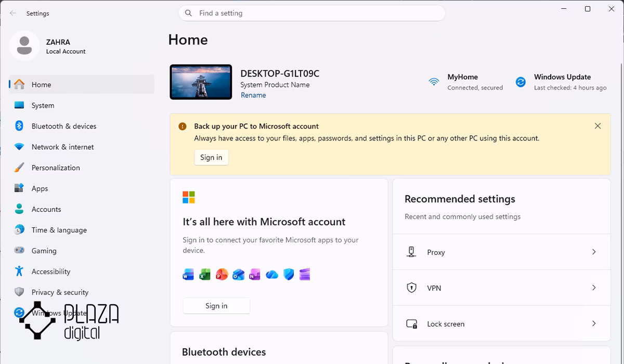Screen dimensions: 624x364
Task: Click the Recommended settings heading
Action: pos(460,199)
